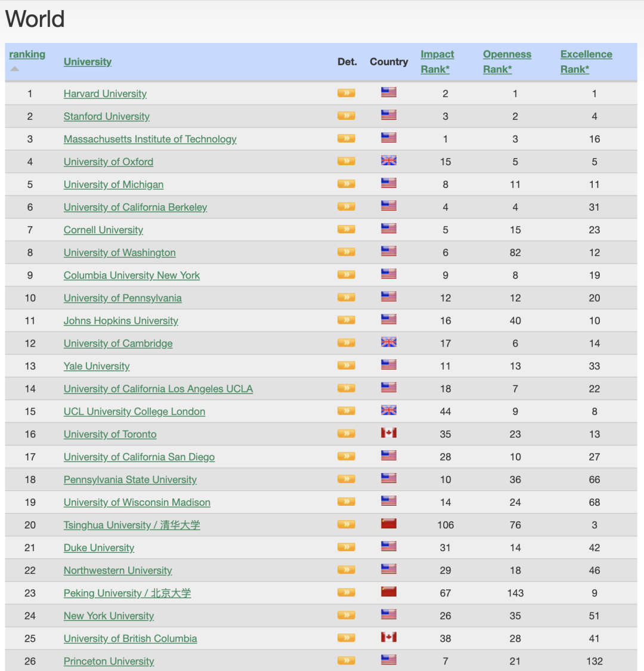The width and height of the screenshot is (644, 671).
Task: Click details arrow for Cornell University
Action: point(346,229)
